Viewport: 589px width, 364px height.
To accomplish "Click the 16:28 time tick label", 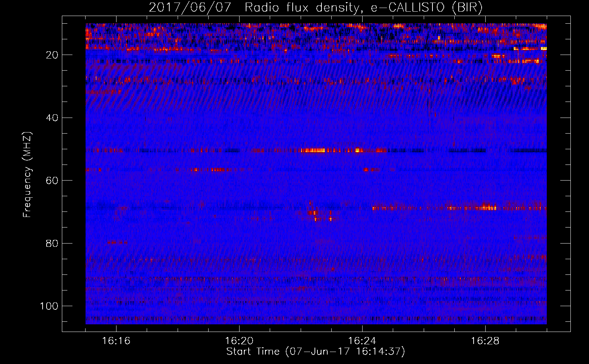I will point(485,341).
